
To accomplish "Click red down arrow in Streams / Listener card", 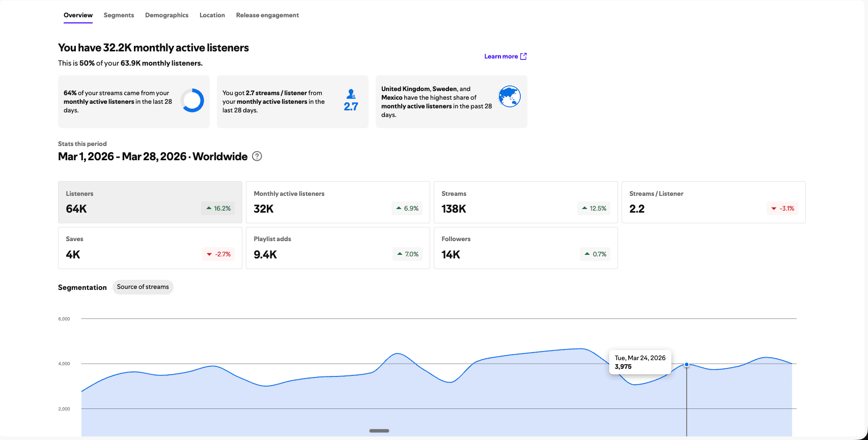I will click(x=774, y=208).
